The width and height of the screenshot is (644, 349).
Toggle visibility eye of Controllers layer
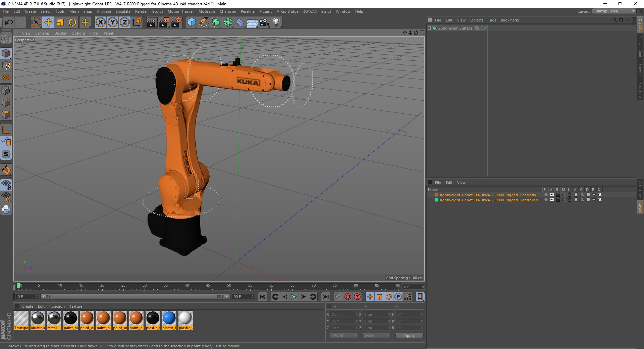tap(552, 200)
